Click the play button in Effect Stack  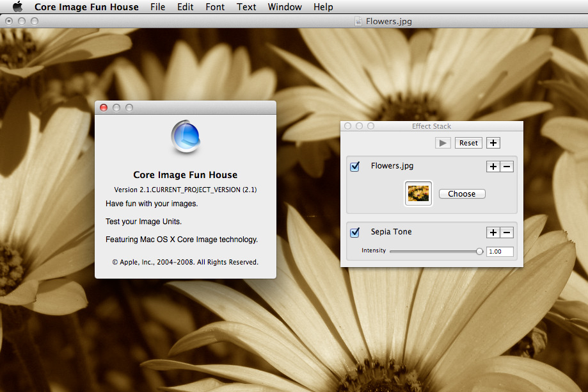[x=443, y=143]
